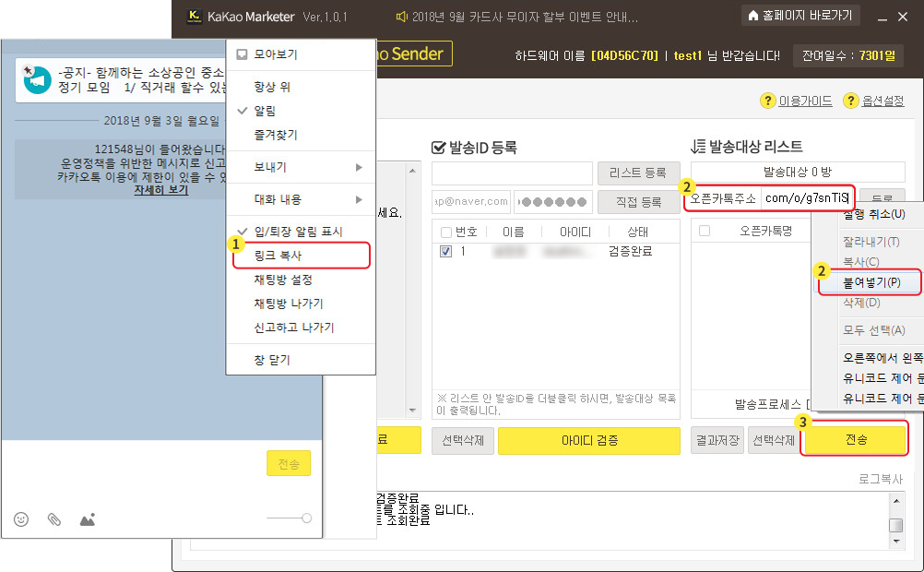Click the log area scrollbar thumb
The height and width of the screenshot is (572, 924).
[x=895, y=525]
